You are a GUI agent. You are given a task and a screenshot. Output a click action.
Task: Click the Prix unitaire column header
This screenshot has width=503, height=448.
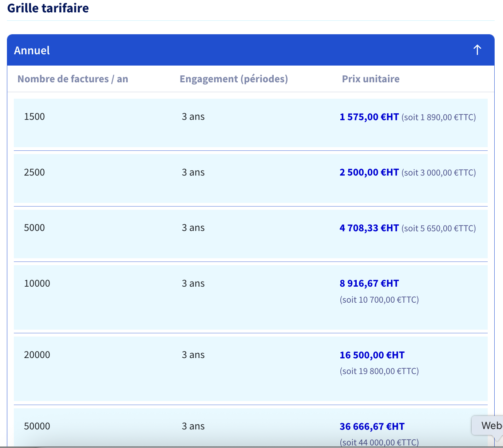click(x=371, y=79)
